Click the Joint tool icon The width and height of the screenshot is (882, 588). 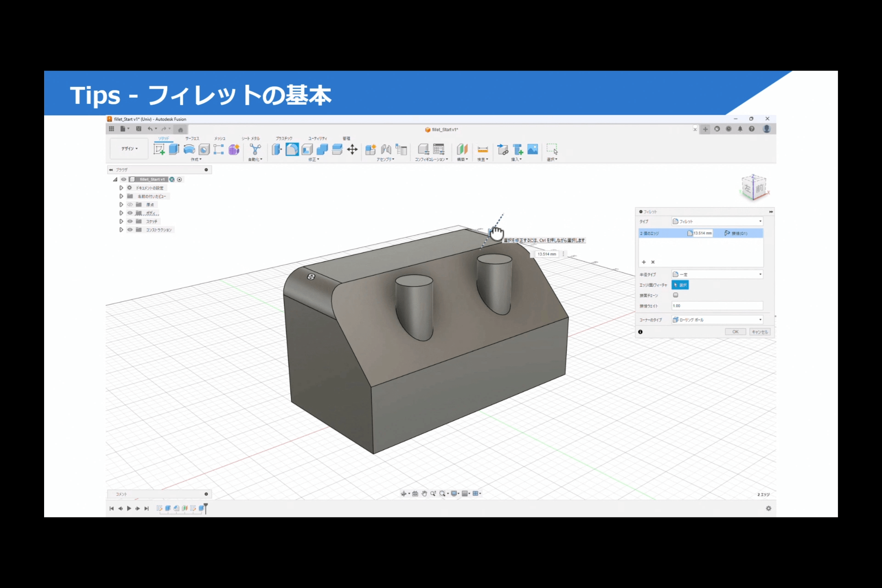pos(386,149)
